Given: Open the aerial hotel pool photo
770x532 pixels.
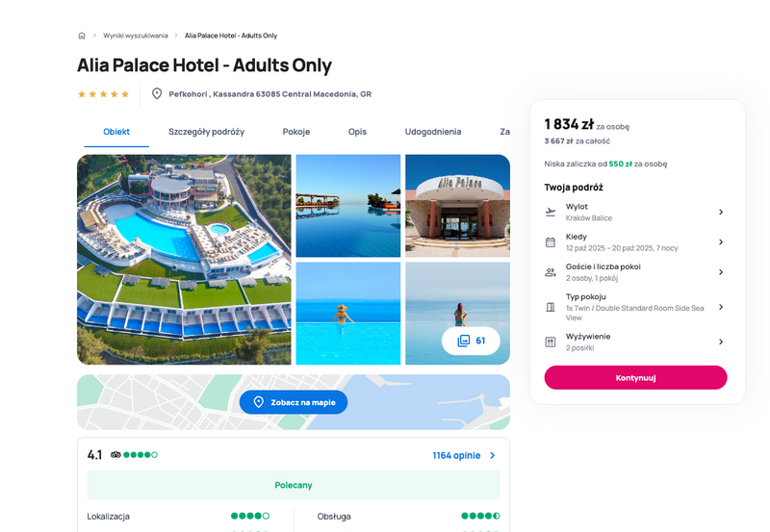Looking at the screenshot, I should tap(184, 260).
